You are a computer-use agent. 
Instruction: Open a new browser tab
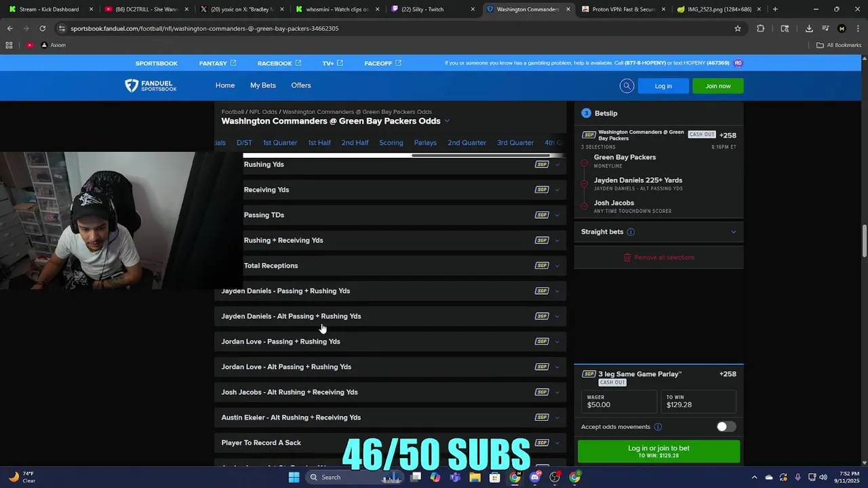[775, 9]
